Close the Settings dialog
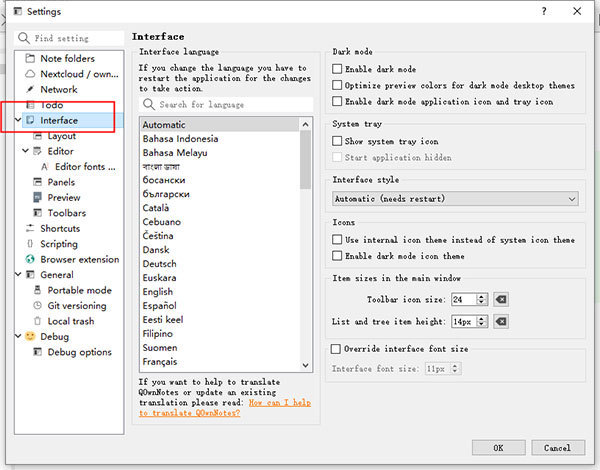This screenshot has width=600, height=470. 577,11
